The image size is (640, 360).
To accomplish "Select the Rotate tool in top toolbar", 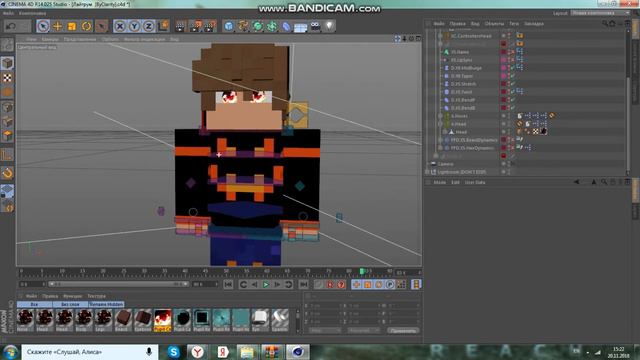I will coord(86,27).
